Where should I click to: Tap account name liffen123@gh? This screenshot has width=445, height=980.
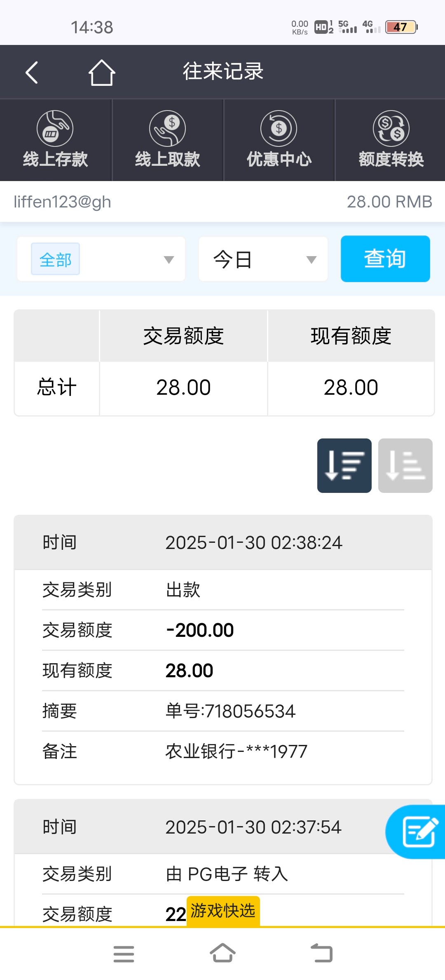coord(62,202)
